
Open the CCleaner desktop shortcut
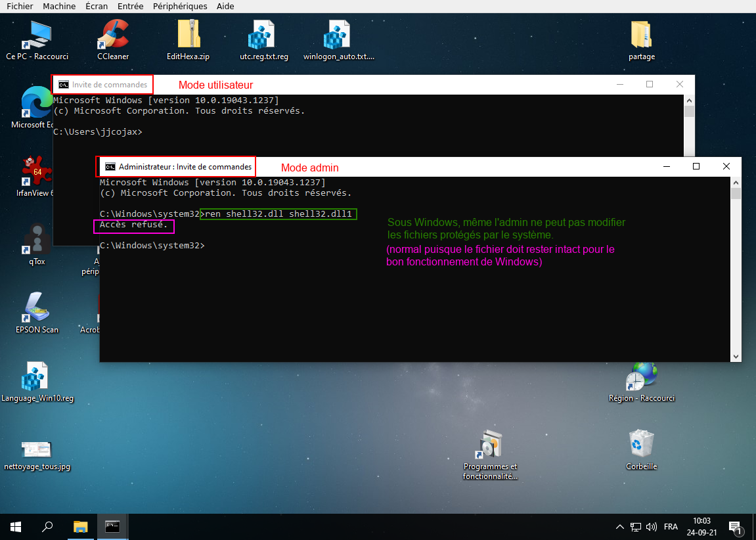click(113, 35)
